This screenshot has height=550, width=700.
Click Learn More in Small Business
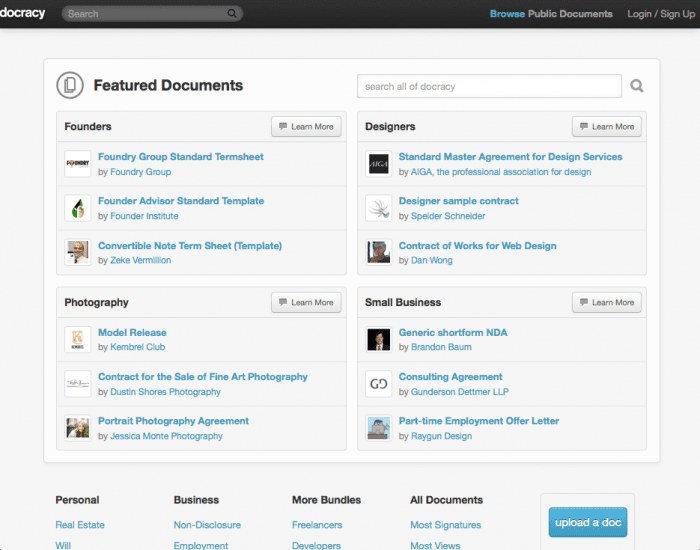click(607, 302)
